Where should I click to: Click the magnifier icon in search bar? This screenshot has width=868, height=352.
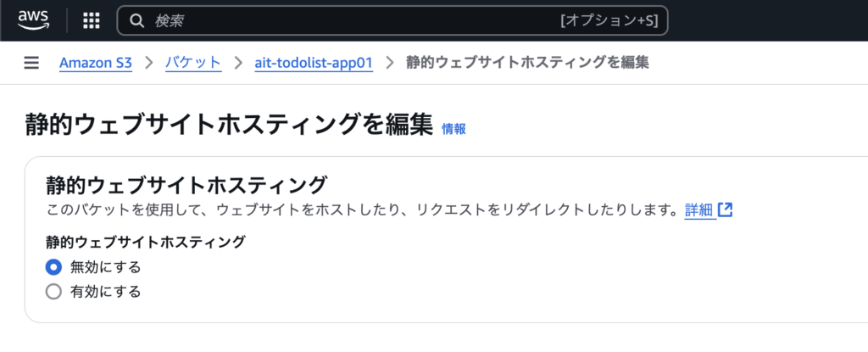136,20
